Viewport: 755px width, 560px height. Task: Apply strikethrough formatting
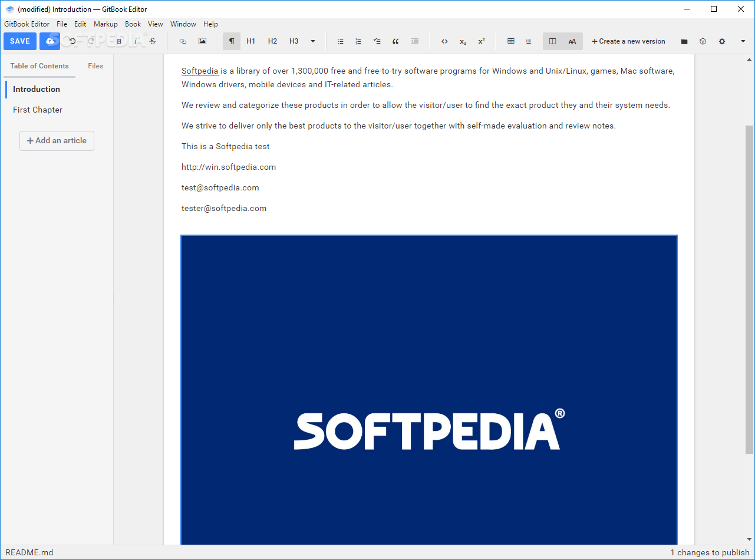153,41
